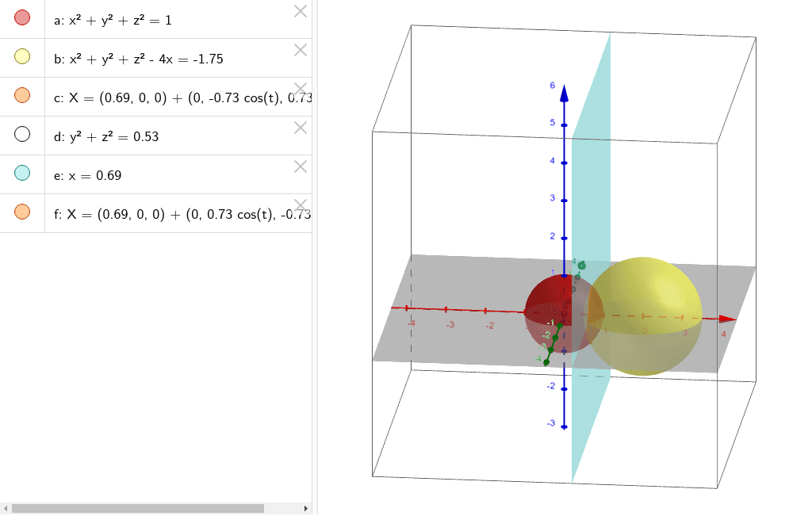Toggle the orange visibility circle for curve c
812x516 pixels.
coord(21,97)
